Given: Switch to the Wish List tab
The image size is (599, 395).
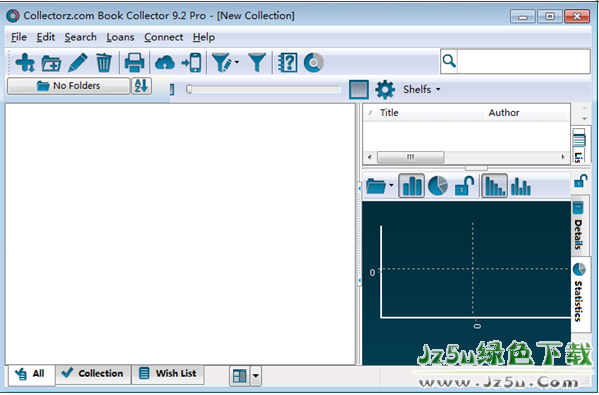Looking at the screenshot, I should point(168,373).
